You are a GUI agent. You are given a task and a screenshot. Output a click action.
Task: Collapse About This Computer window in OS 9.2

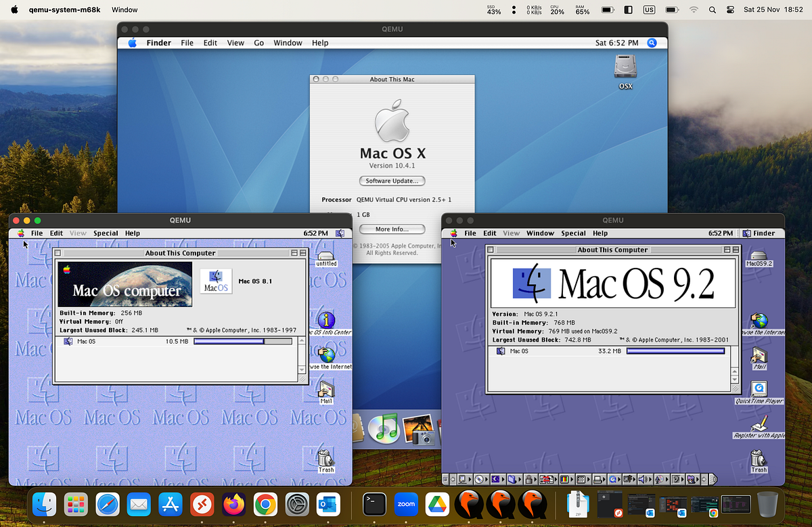(737, 250)
